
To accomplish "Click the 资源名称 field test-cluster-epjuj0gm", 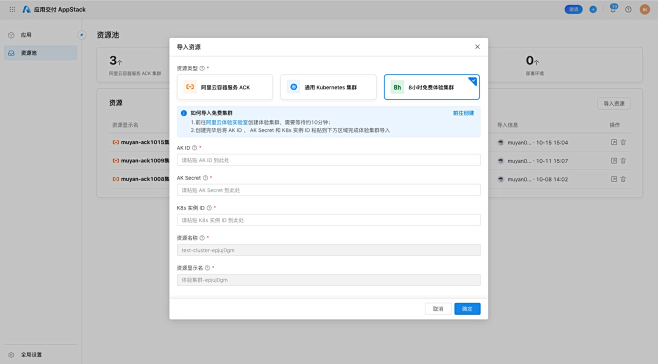I will click(329, 250).
